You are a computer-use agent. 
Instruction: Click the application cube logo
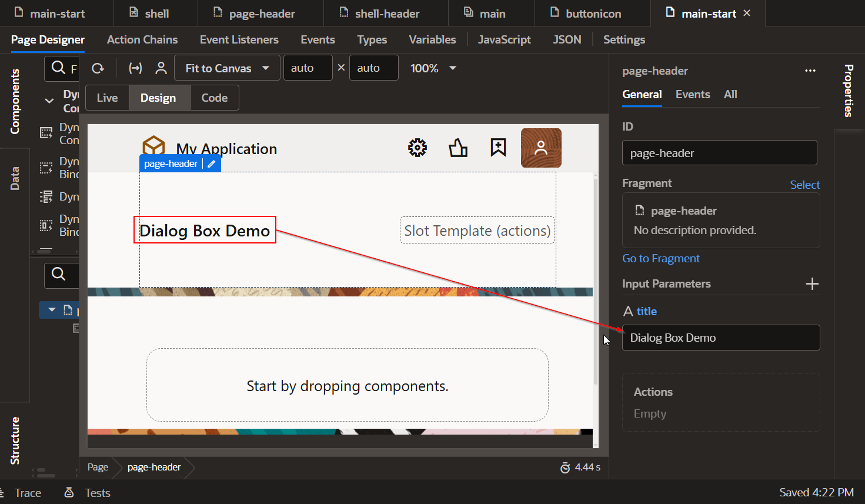pyautogui.click(x=153, y=146)
